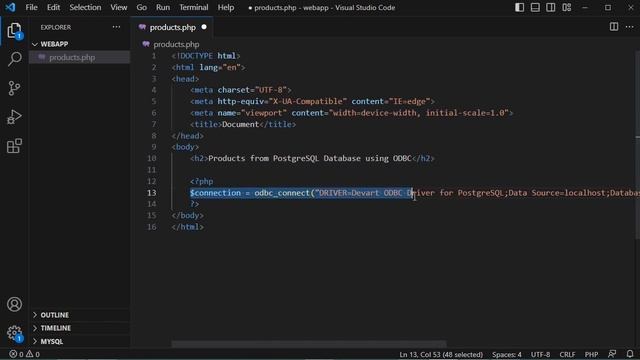
Task: Click the closing </html> tag line
Action: coord(187,227)
